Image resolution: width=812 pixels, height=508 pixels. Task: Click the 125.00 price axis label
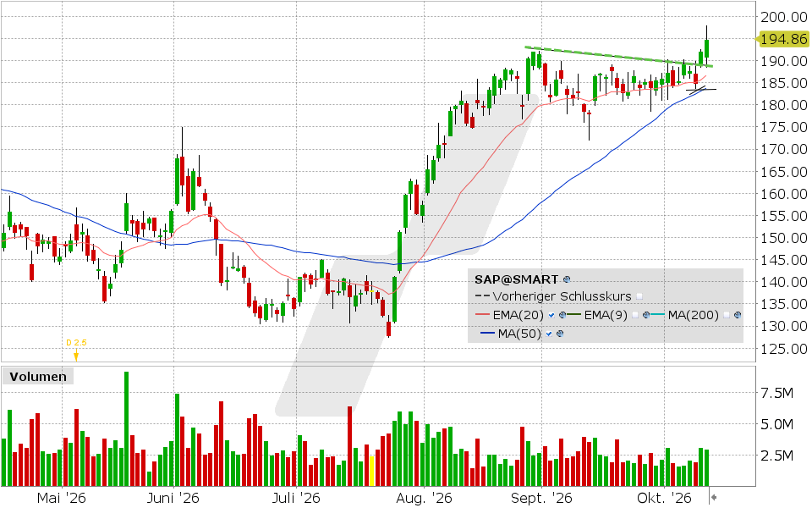pos(783,349)
